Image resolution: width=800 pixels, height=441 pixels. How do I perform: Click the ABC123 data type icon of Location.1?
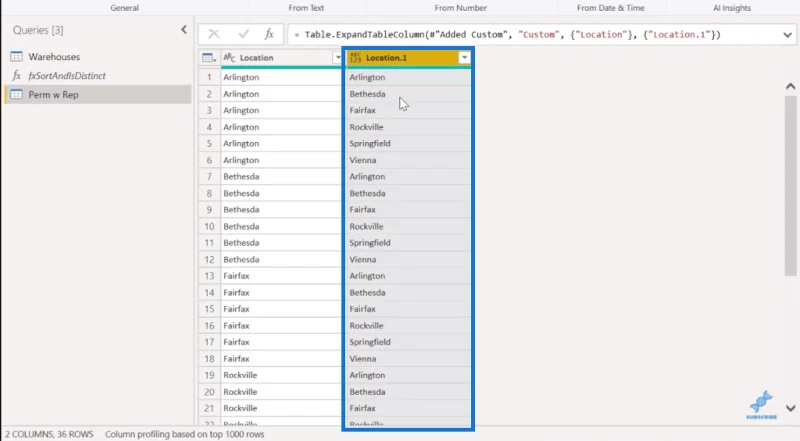[355, 58]
